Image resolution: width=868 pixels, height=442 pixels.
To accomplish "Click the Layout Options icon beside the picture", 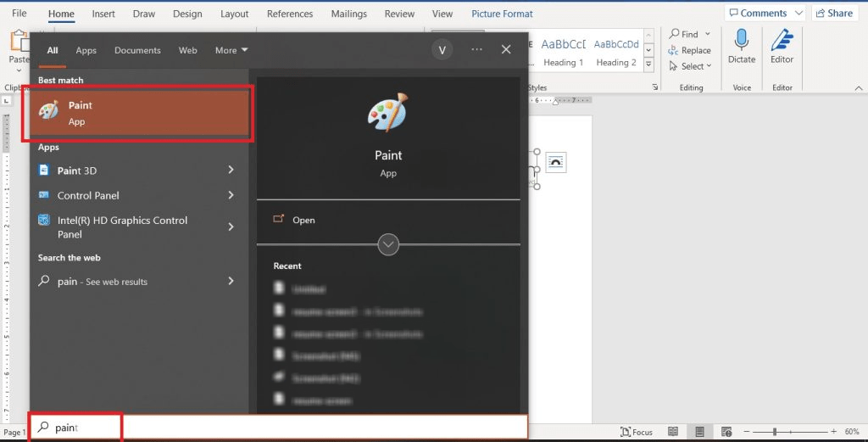I will (556, 162).
